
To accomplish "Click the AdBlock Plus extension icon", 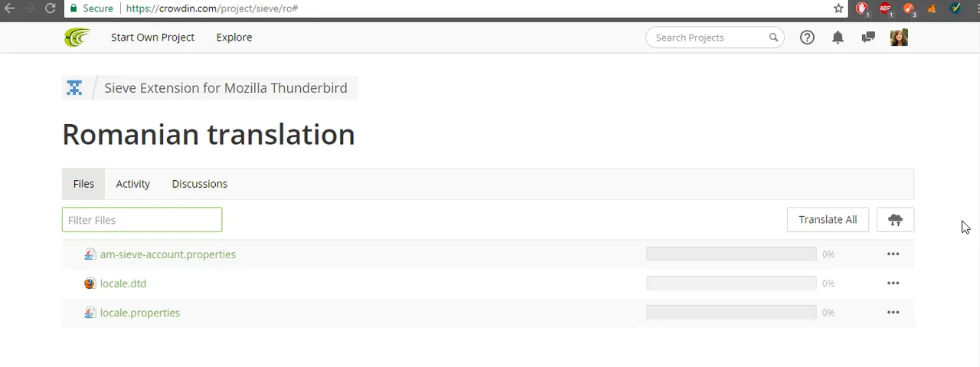I will tap(886, 8).
